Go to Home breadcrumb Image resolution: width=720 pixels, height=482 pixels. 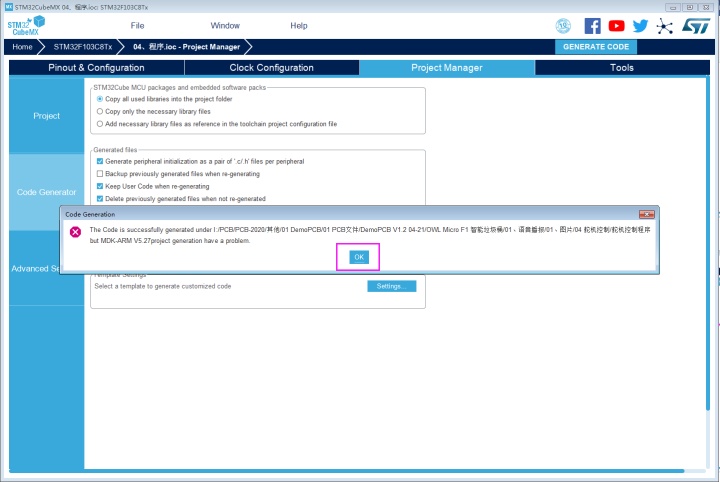tap(22, 47)
